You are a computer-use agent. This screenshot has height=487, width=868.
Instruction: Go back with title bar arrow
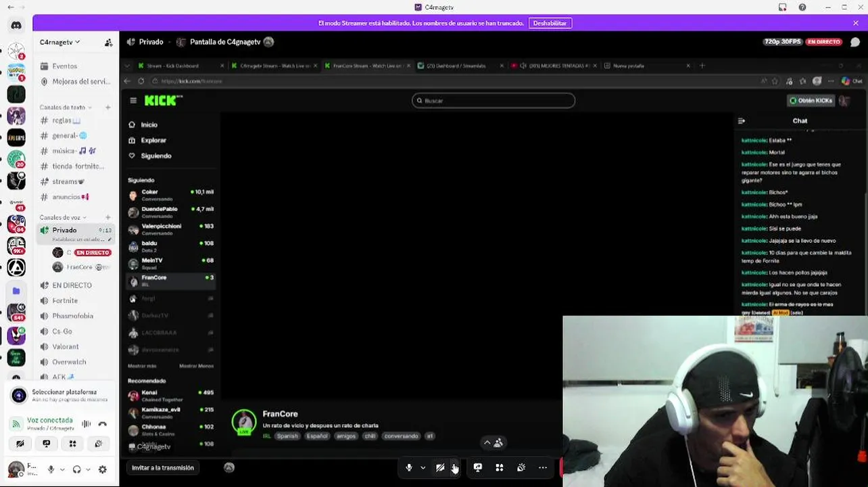[10, 7]
